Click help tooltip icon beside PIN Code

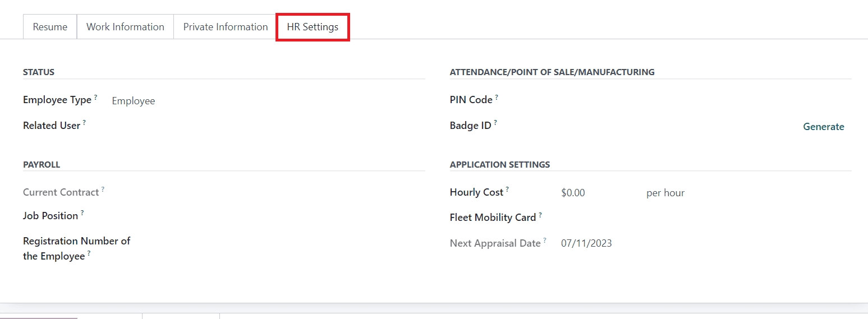(x=497, y=97)
